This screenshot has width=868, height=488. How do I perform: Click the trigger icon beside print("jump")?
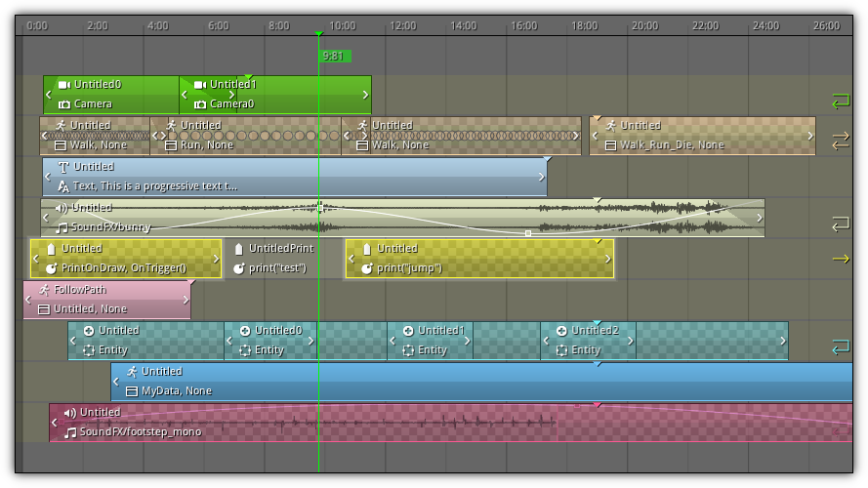point(367,269)
